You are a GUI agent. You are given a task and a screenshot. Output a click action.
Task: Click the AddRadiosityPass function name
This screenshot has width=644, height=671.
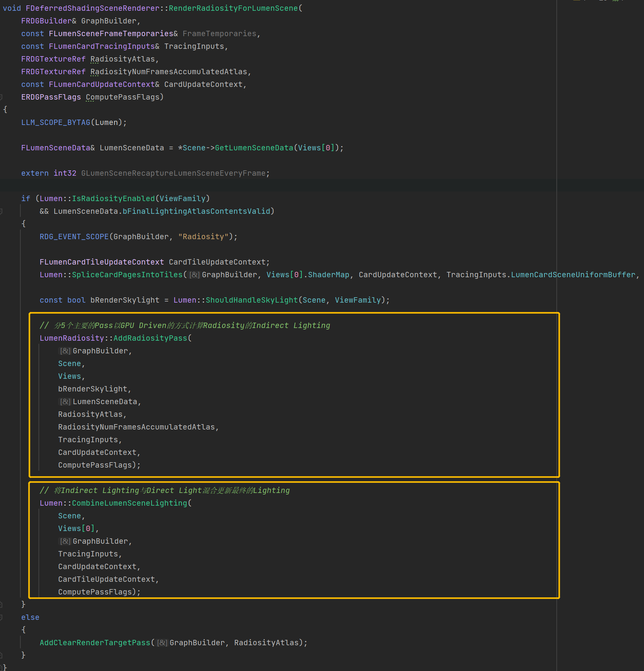pos(150,338)
